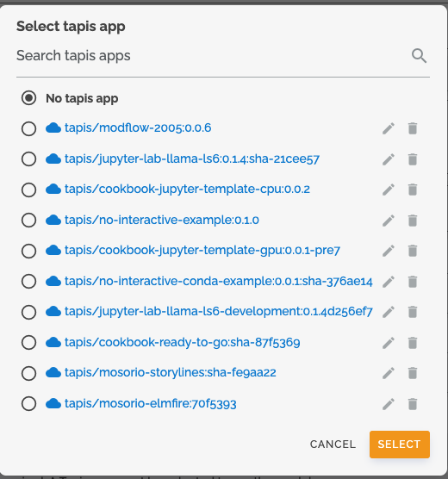Edit mosorio-elmfire:70f5393 pencil icon
Image resolution: width=448 pixels, height=479 pixels.
(389, 403)
